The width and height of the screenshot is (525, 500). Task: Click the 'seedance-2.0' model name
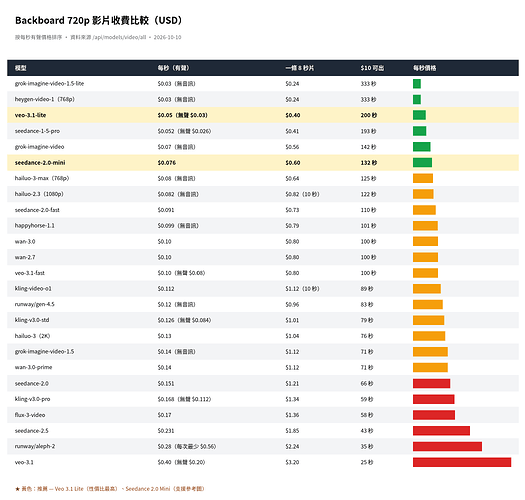[x=31, y=383]
